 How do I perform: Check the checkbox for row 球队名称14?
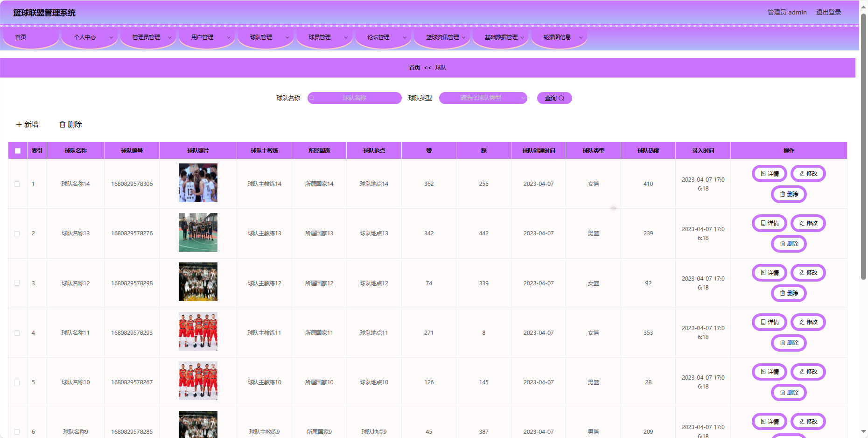coord(17,184)
